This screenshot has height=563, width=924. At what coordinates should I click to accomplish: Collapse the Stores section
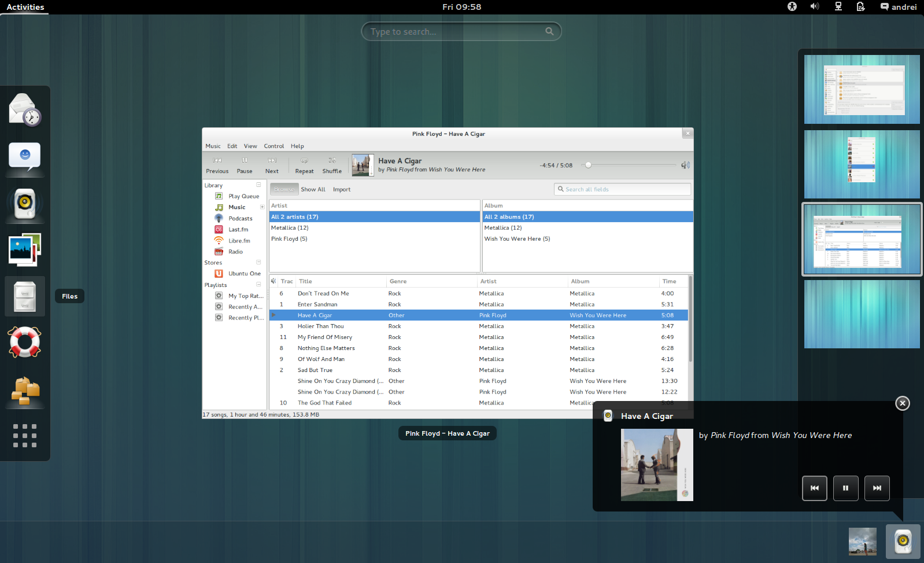coord(258,263)
